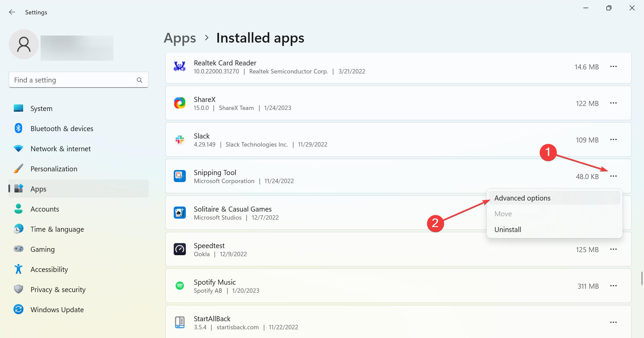Click the Network wifi icon
Image resolution: width=644 pixels, height=338 pixels.
tap(18, 149)
